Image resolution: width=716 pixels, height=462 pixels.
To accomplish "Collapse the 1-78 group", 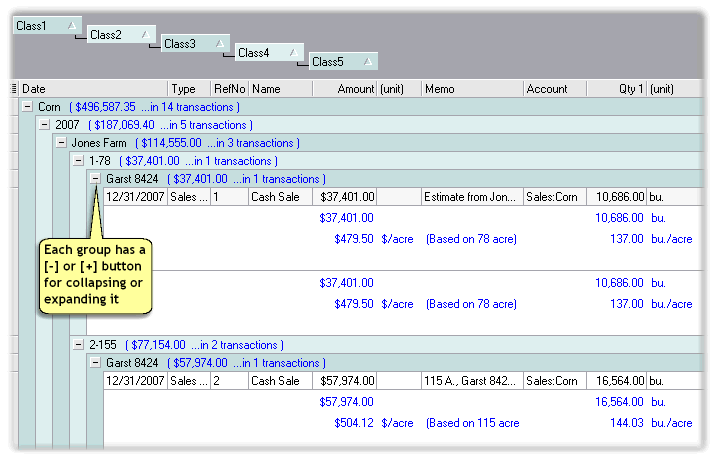I will 79,160.
